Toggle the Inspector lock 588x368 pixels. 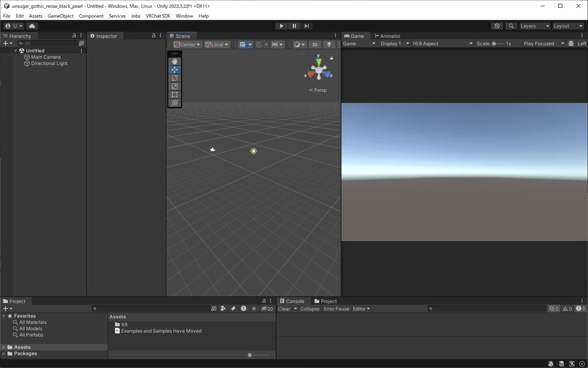pyautogui.click(x=153, y=36)
